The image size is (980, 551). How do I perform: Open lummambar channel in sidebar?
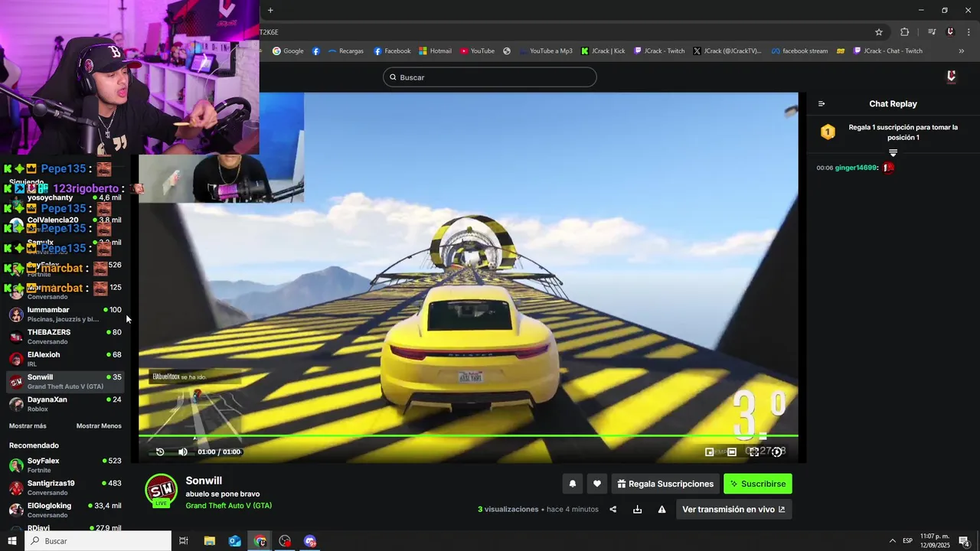[65, 315]
